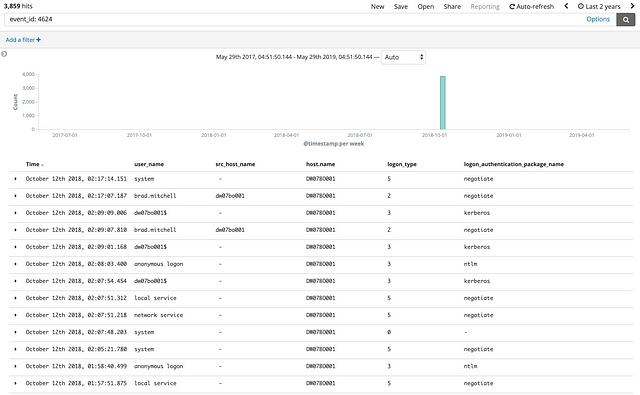This screenshot has width=640, height=395.
Task: Expand the row at 02:08:03.400
Action: 16,264
